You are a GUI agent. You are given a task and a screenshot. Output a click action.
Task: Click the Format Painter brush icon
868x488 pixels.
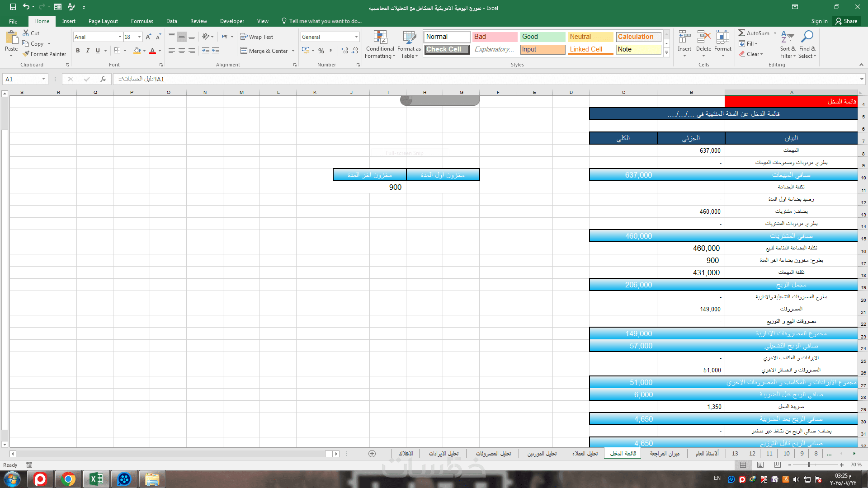tap(26, 54)
